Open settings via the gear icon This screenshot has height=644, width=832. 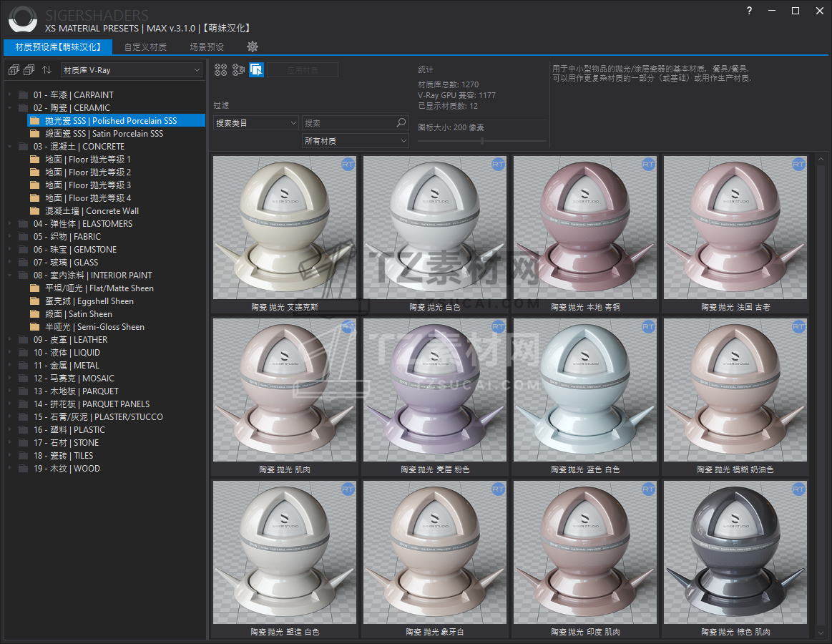pos(253,47)
